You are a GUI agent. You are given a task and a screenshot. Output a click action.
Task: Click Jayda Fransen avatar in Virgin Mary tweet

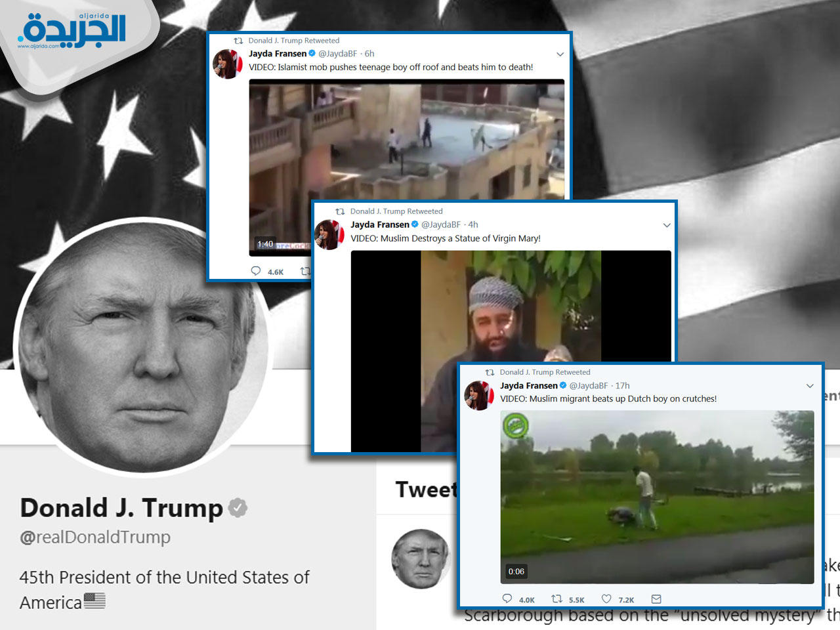pos(330,235)
